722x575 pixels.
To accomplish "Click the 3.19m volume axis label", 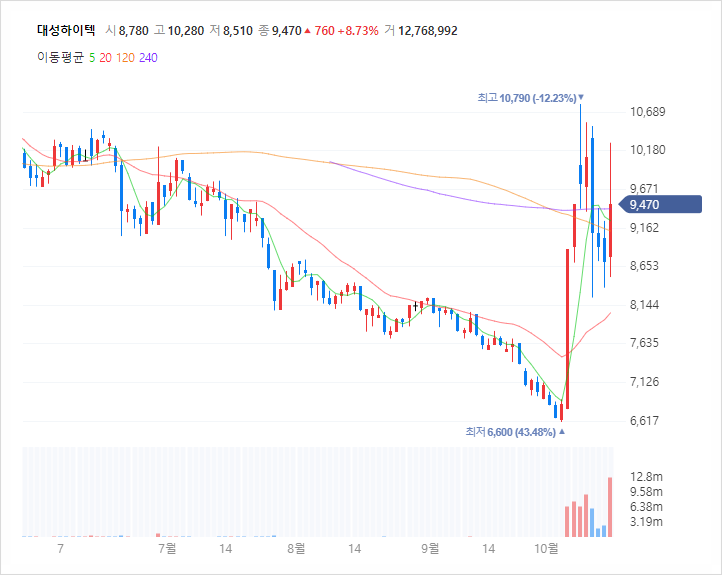I will pos(646,522).
